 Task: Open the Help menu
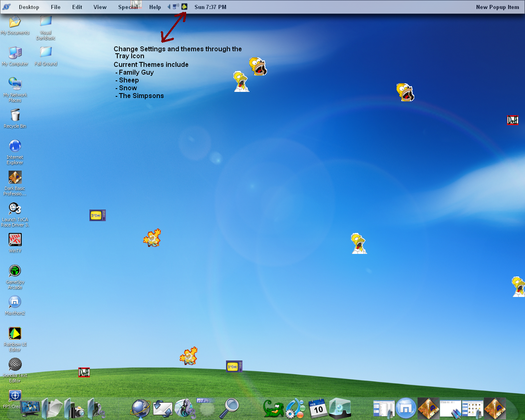pyautogui.click(x=155, y=7)
